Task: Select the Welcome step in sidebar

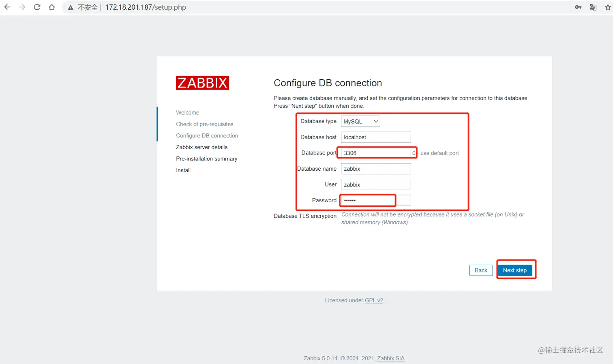Action: tap(188, 113)
